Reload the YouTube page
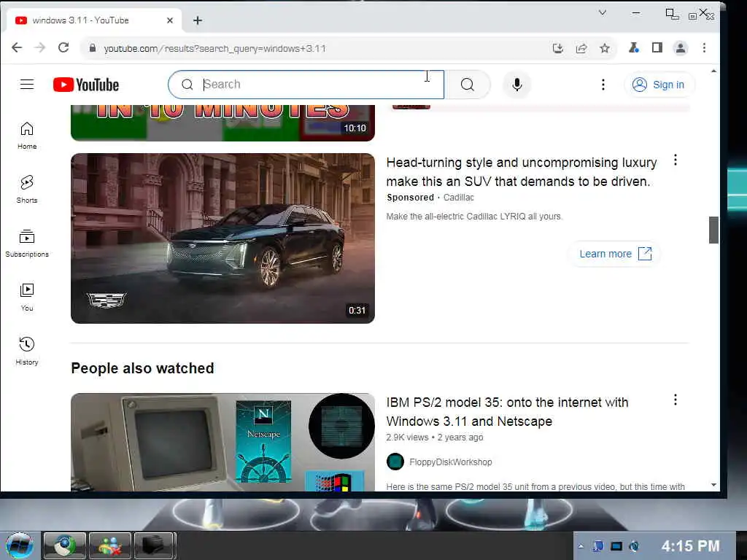The width and height of the screenshot is (747, 560). 63,47
